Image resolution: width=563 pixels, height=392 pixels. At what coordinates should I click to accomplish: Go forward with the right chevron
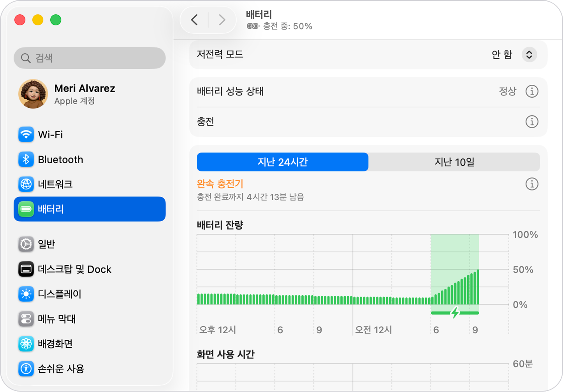[x=222, y=19]
